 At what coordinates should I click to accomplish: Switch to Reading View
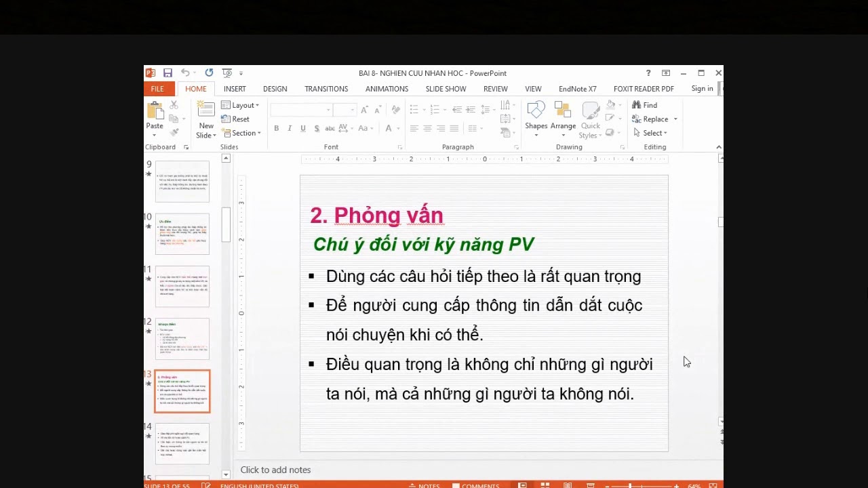pyautogui.click(x=568, y=485)
